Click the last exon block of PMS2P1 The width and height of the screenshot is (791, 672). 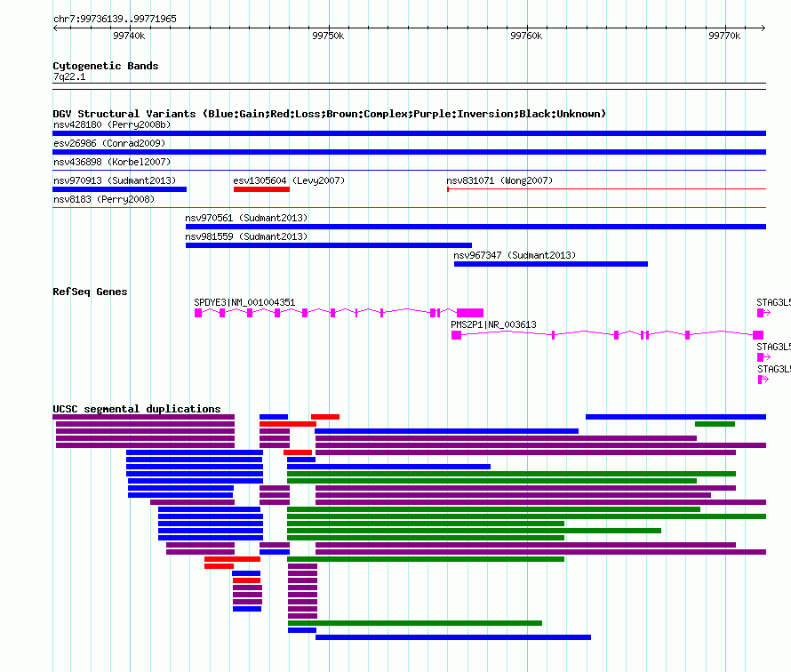point(758,335)
